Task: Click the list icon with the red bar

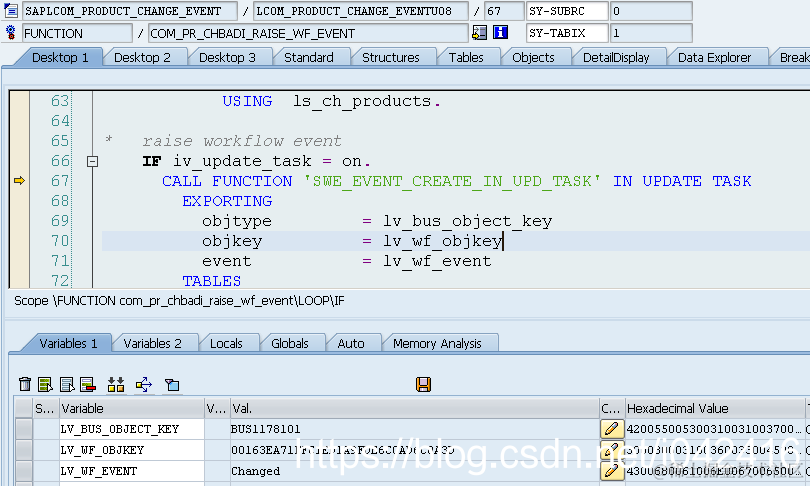Action: (88, 384)
